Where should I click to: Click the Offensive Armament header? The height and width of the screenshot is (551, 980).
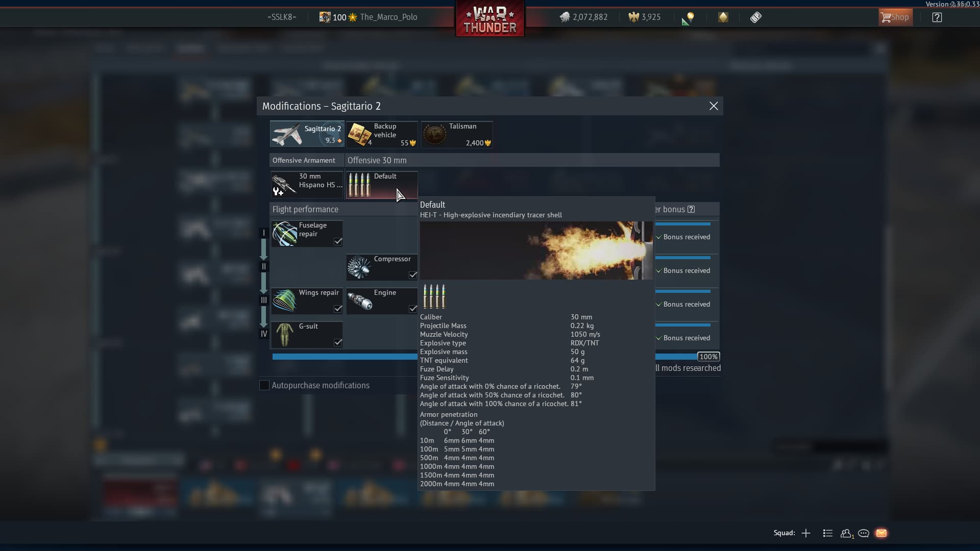307,160
